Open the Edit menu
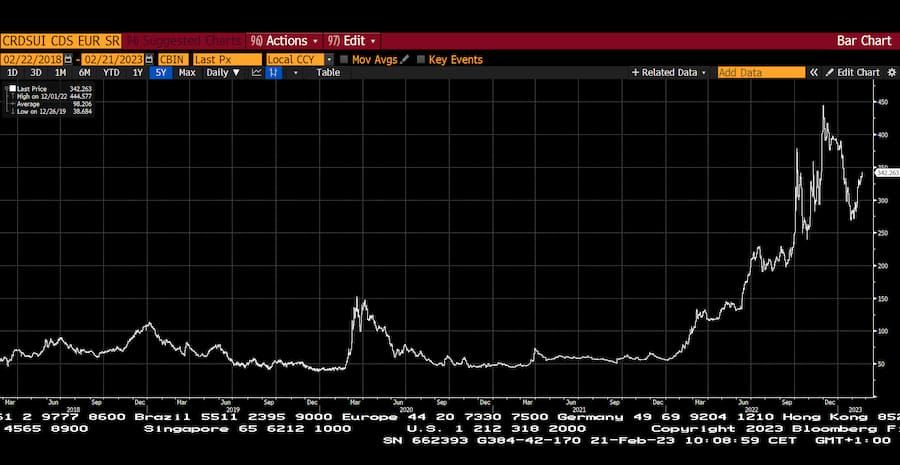This screenshot has width=900, height=465. pos(353,41)
